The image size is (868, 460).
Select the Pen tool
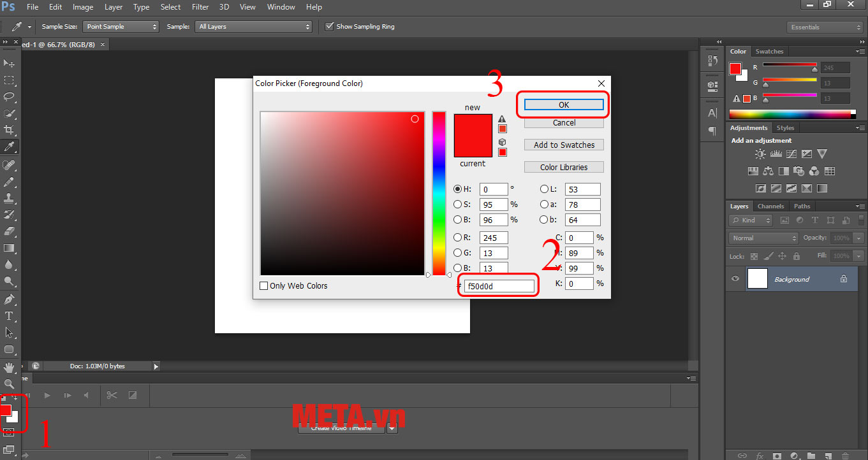click(x=10, y=299)
